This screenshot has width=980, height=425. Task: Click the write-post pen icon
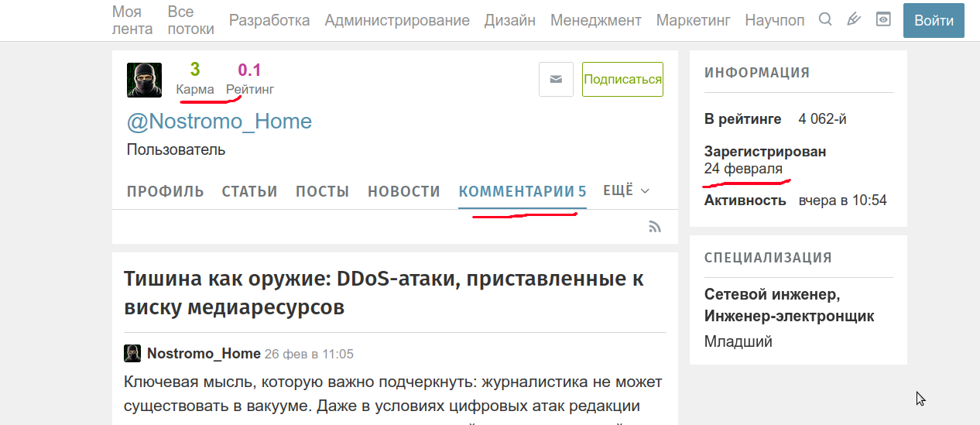[854, 19]
